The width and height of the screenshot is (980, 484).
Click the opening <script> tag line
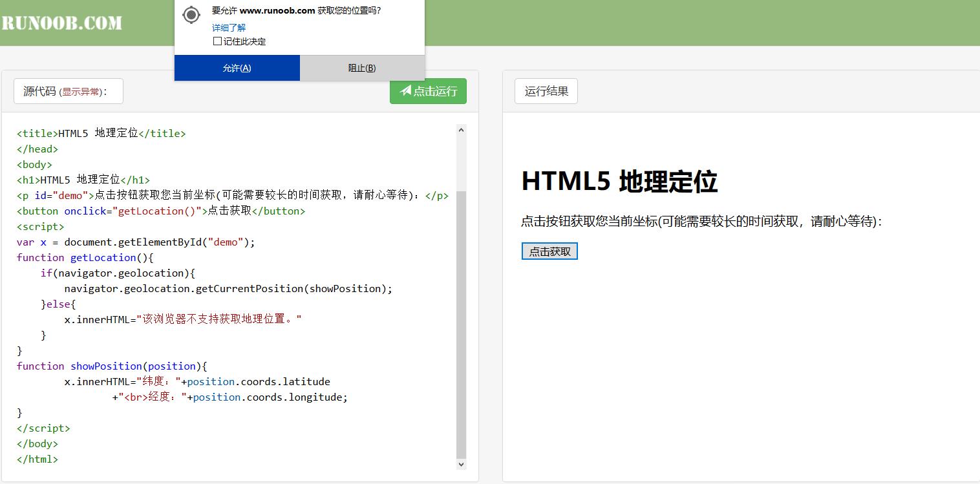pyautogui.click(x=41, y=226)
